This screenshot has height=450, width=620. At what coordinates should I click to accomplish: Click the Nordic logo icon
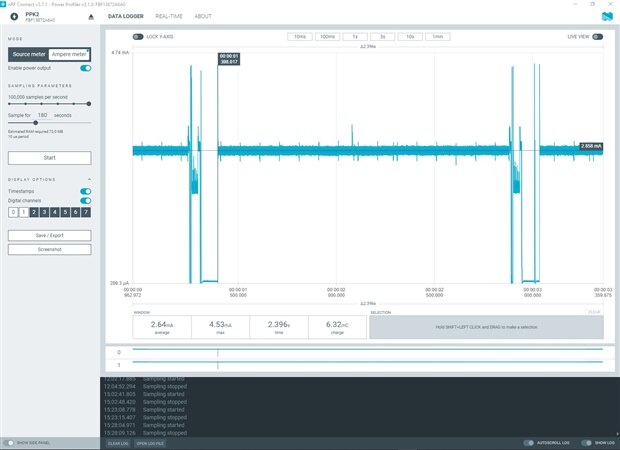607,16
